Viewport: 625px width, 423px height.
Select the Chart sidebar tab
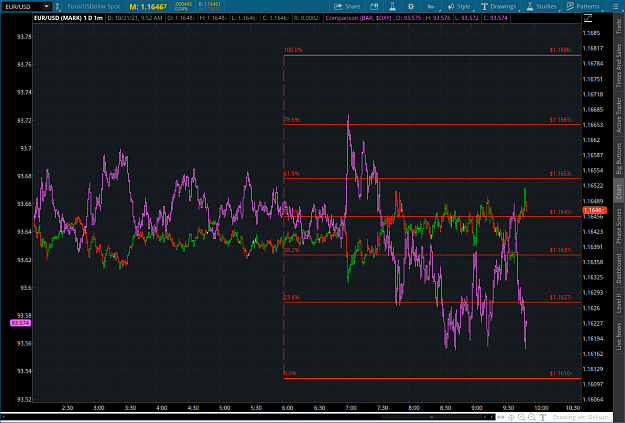point(619,191)
